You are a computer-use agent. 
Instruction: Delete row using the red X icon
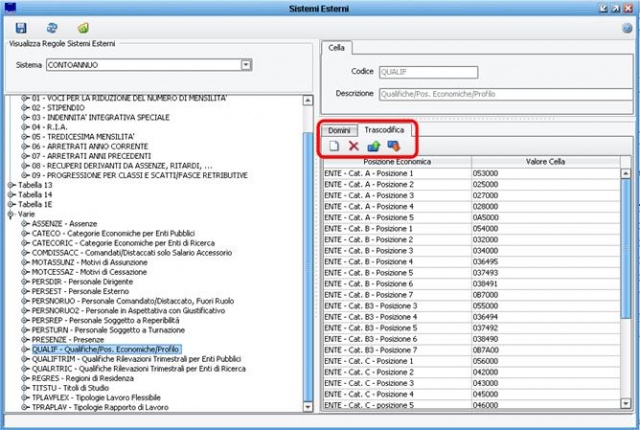pos(354,146)
